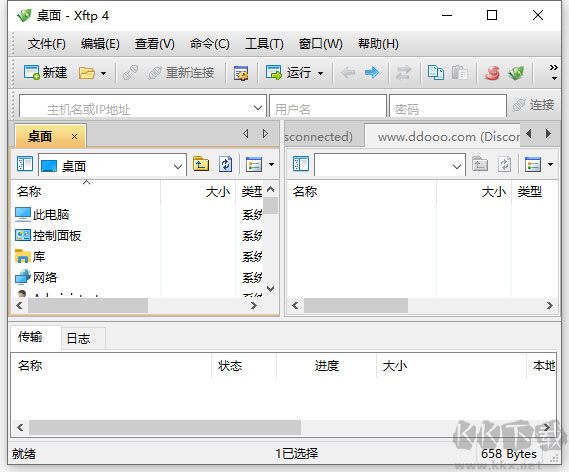The width and height of the screenshot is (569, 472).
Task: Sort left pane by 大小 column
Action: point(198,192)
